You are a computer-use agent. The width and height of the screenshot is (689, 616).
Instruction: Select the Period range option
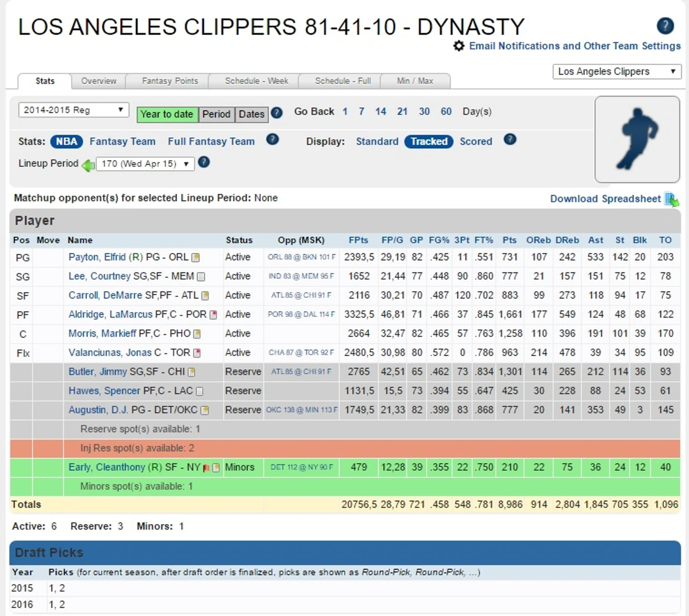216,115
